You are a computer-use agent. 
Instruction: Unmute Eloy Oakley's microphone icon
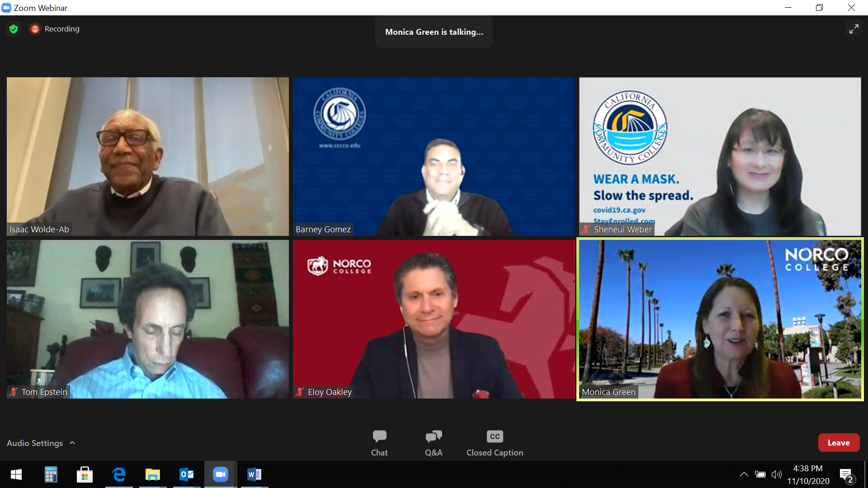pyautogui.click(x=299, y=392)
